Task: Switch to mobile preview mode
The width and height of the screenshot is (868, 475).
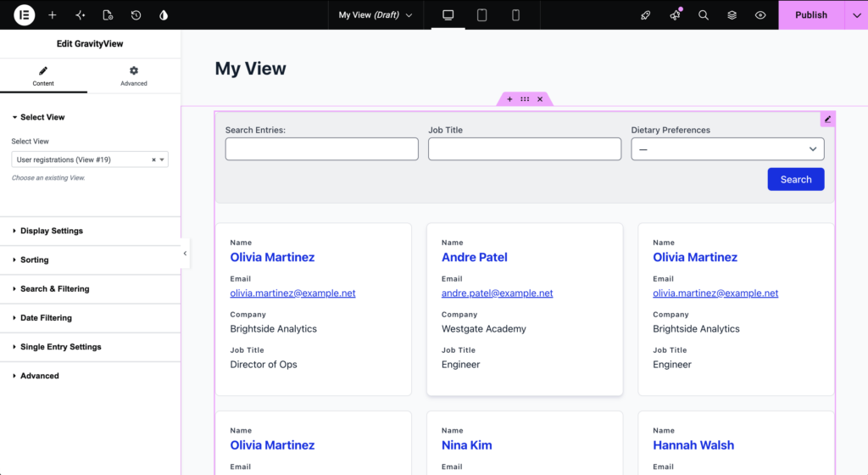Action: click(x=515, y=15)
